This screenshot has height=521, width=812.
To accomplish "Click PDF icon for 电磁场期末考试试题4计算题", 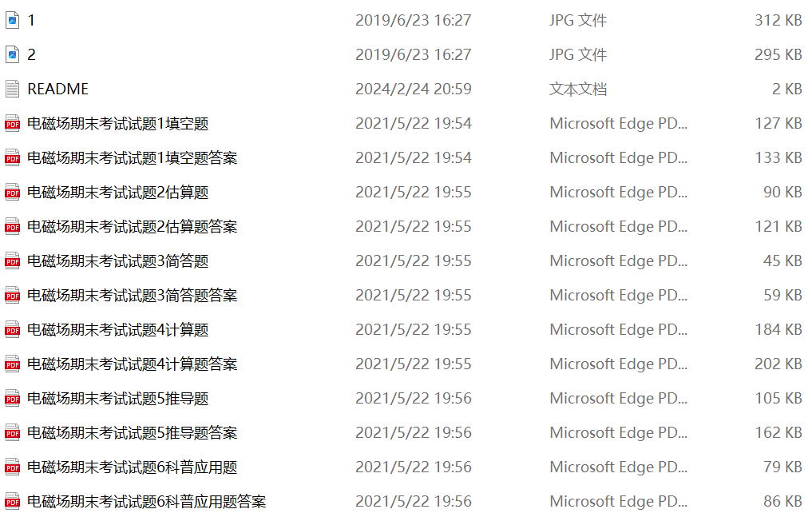I will (12, 329).
